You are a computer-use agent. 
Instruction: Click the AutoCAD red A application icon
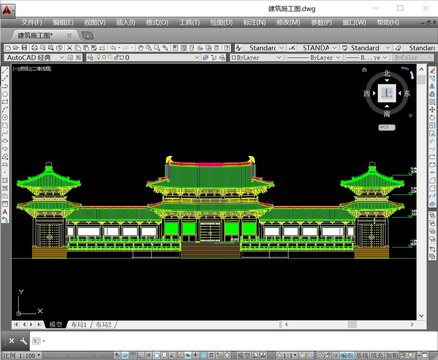tap(7, 10)
